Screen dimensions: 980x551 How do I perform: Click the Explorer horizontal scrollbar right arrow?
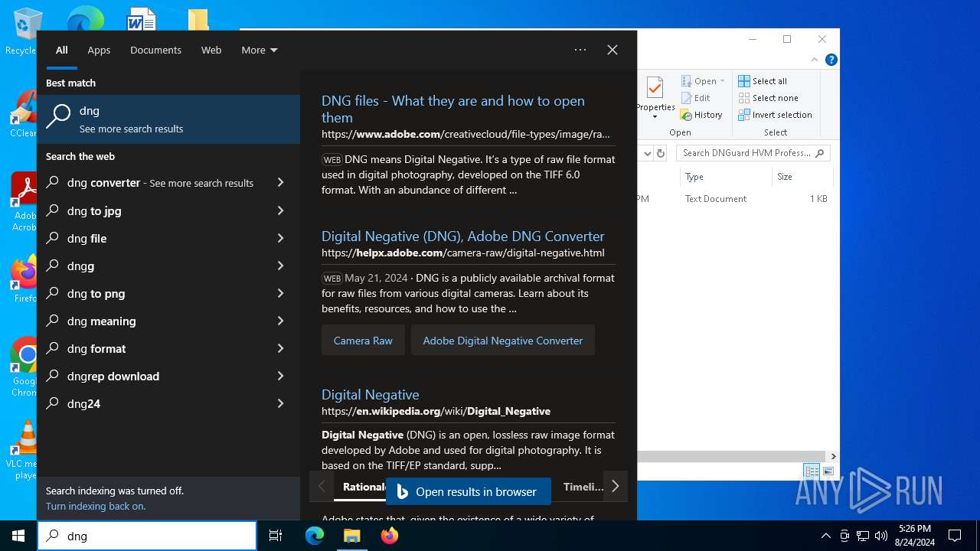point(833,456)
